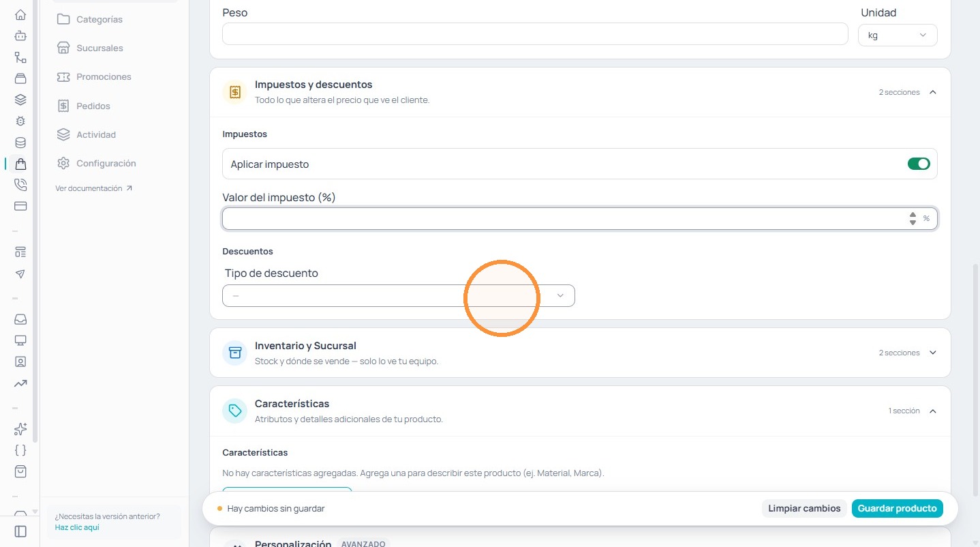This screenshot has height=547, width=980.
Task: Open the phone calls icon
Action: tap(20, 184)
